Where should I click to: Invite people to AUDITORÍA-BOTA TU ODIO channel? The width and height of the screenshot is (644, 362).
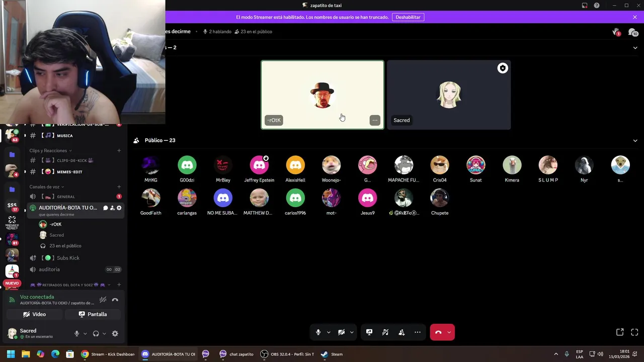pos(112,208)
